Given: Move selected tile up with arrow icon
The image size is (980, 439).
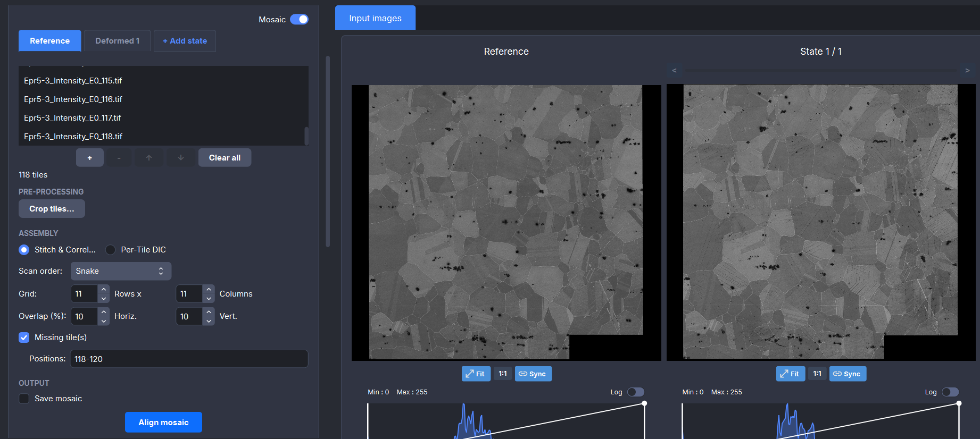Looking at the screenshot, I should pos(149,158).
